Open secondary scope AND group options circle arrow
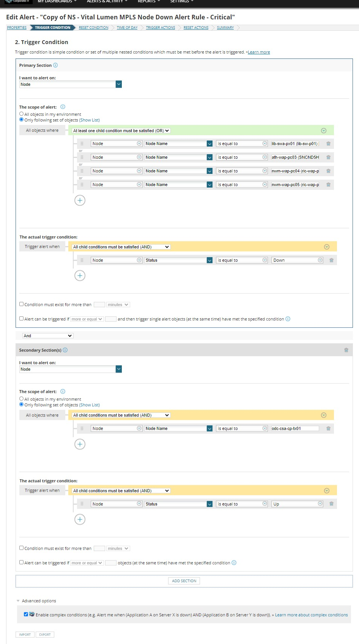Image resolution: width=359 pixels, height=644 pixels. coord(324,415)
